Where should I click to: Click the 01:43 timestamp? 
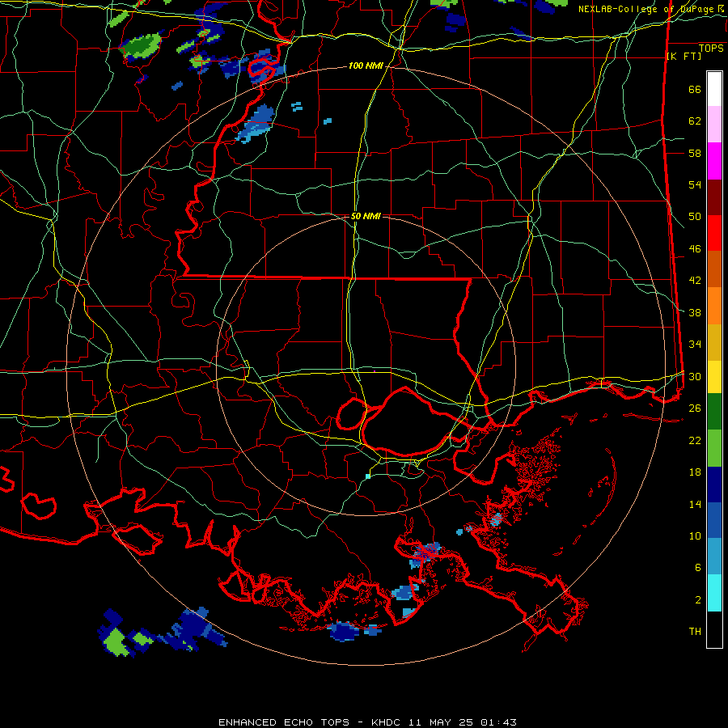point(498,722)
